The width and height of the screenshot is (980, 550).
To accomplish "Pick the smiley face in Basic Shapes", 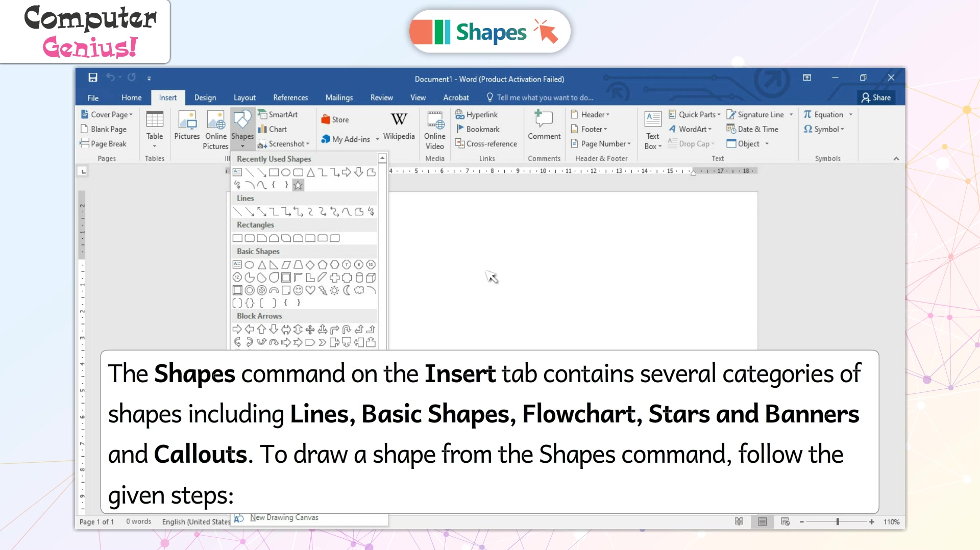I will (298, 290).
